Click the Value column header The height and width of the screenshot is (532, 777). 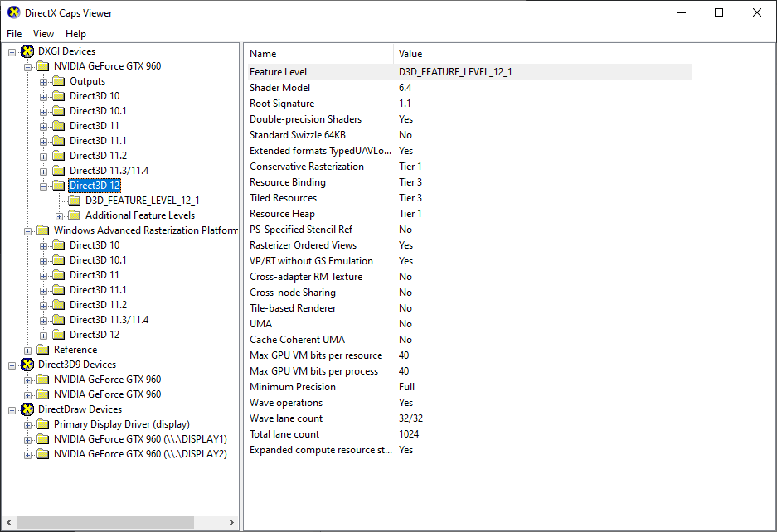click(x=542, y=54)
